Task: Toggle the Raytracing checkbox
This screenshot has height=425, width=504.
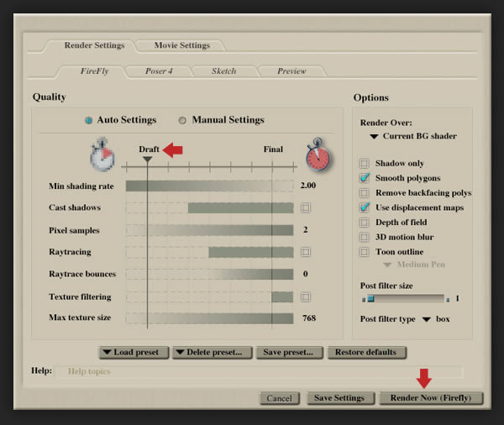Action: (306, 252)
